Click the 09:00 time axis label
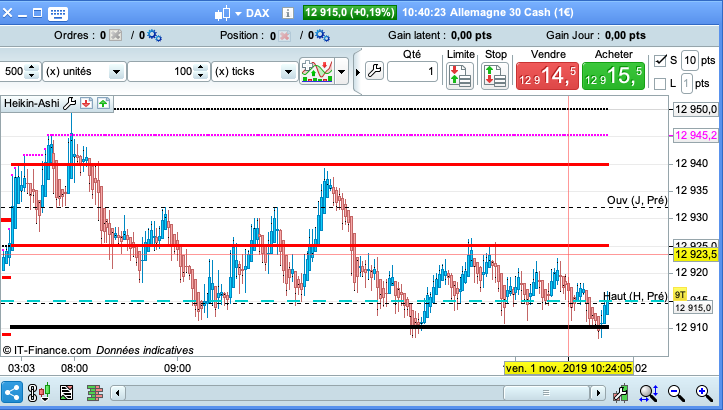The image size is (723, 410). [178, 368]
